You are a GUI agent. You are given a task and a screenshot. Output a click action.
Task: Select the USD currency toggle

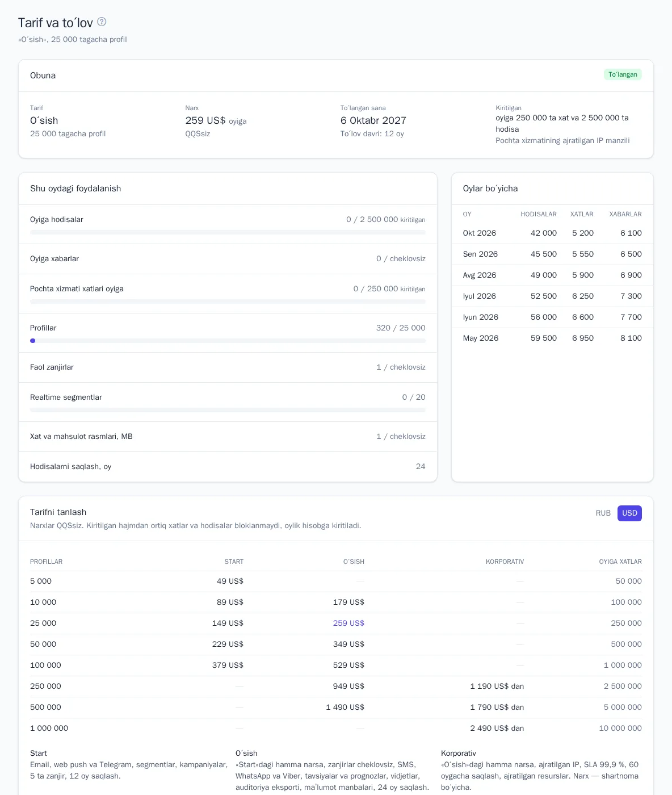pos(629,513)
